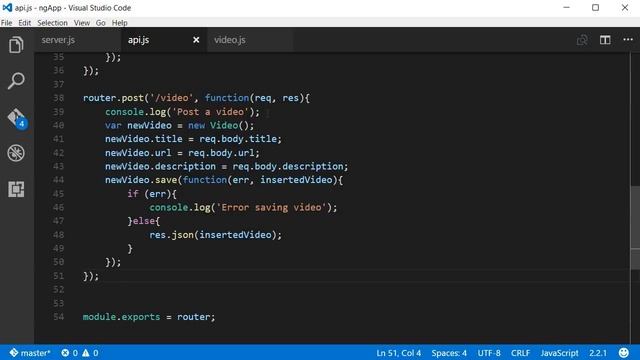Maximize the Visual Studio Code window
Viewport: 640px width, 360px height.
pyautogui.click(x=596, y=7)
